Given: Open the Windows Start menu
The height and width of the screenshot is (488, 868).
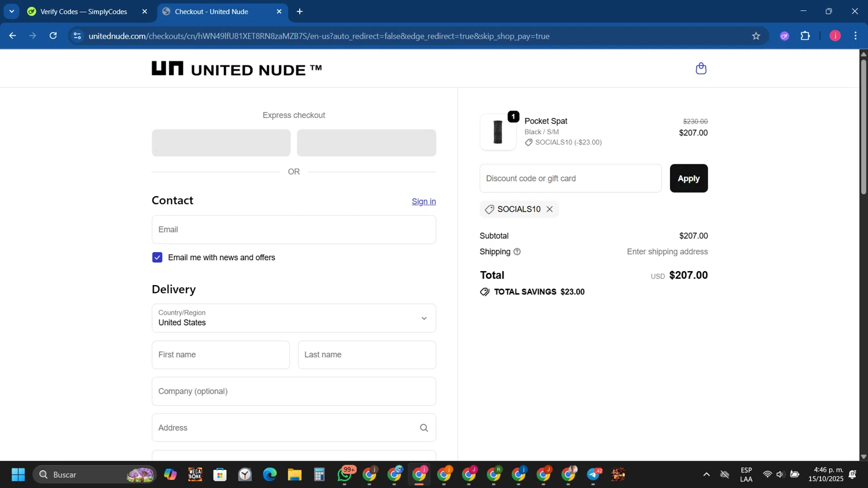Looking at the screenshot, I should (18, 475).
